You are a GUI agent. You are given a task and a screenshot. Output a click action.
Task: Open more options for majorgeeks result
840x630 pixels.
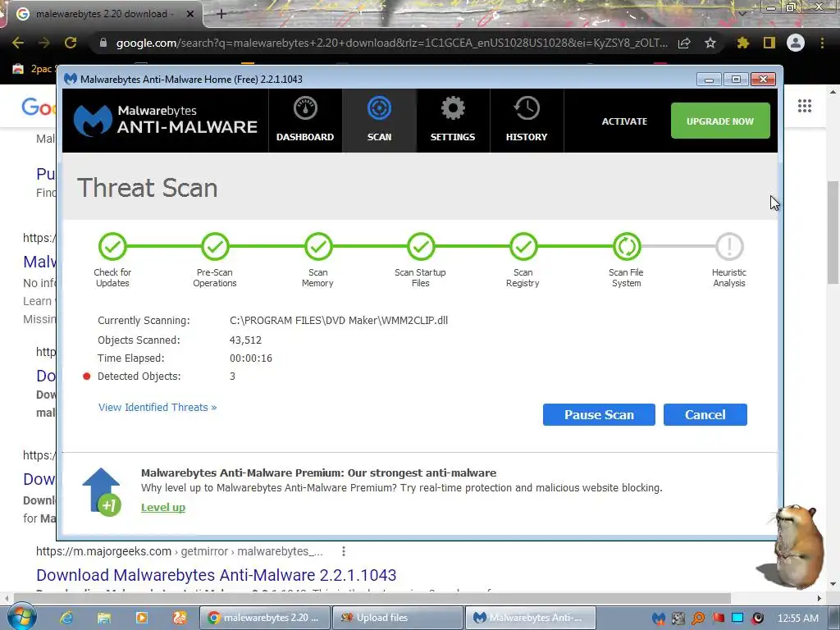click(x=344, y=551)
